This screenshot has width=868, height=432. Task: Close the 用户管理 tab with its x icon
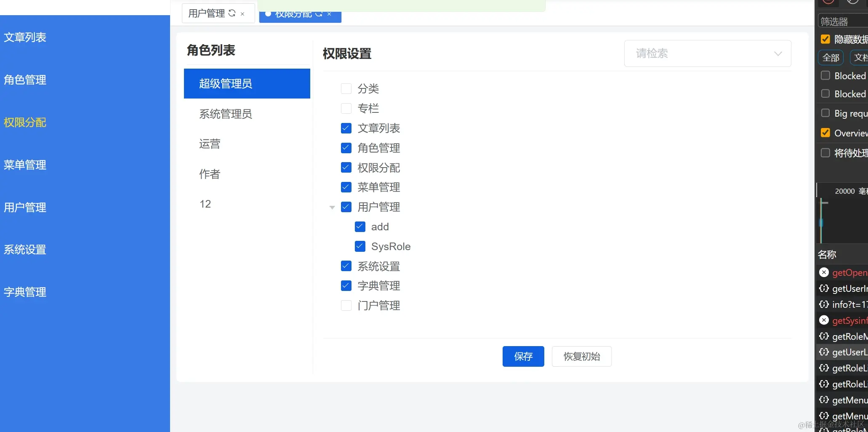pyautogui.click(x=242, y=14)
